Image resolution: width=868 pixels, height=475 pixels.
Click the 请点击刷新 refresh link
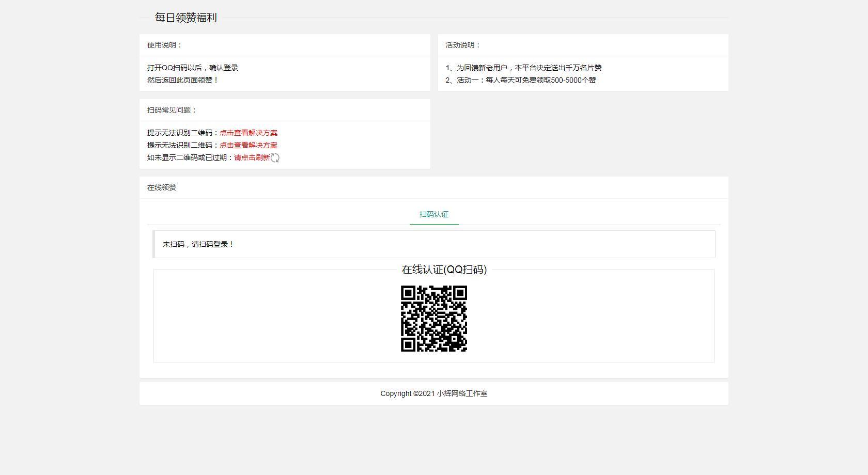252,157
